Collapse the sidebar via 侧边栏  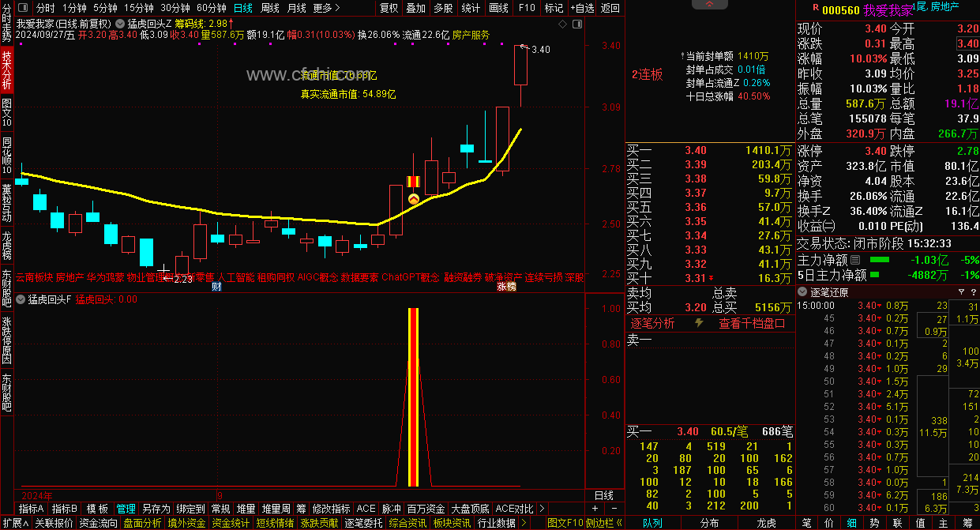click(x=604, y=523)
